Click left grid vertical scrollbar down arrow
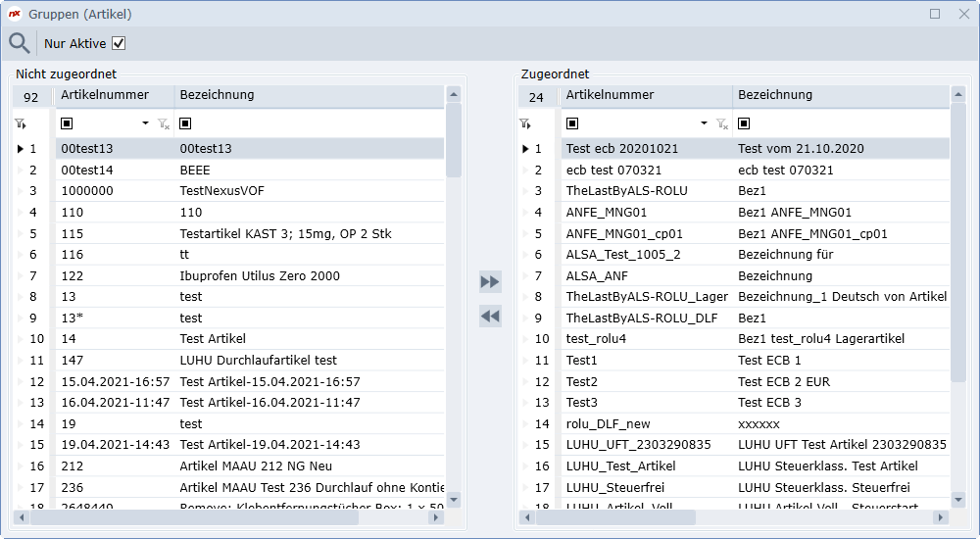 coord(454,498)
